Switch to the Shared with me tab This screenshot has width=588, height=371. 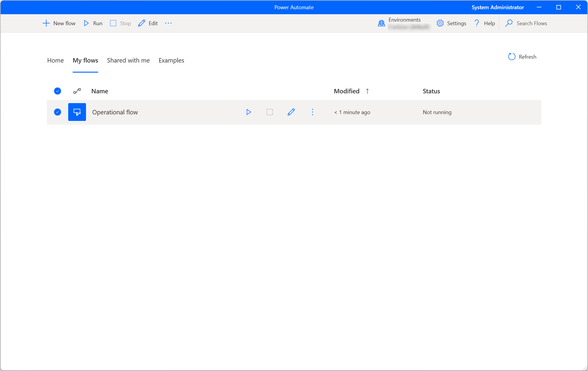[128, 60]
